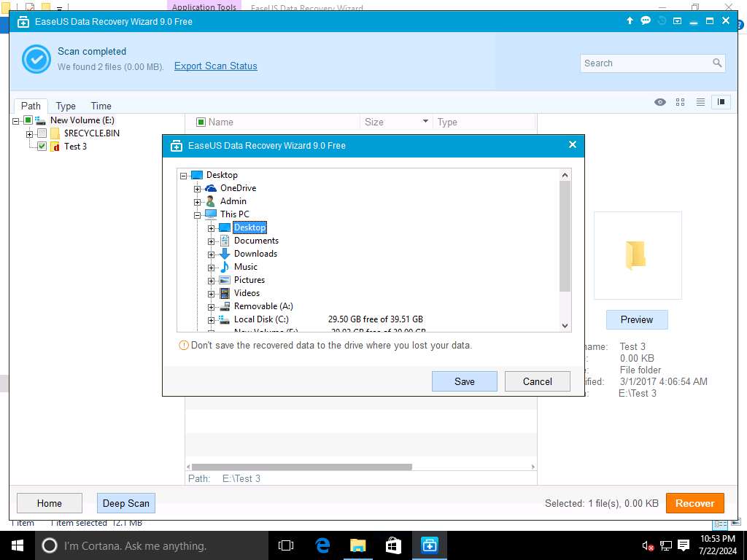The height and width of the screenshot is (560, 747).
Task: Switch to the Path tab
Action: [x=31, y=106]
